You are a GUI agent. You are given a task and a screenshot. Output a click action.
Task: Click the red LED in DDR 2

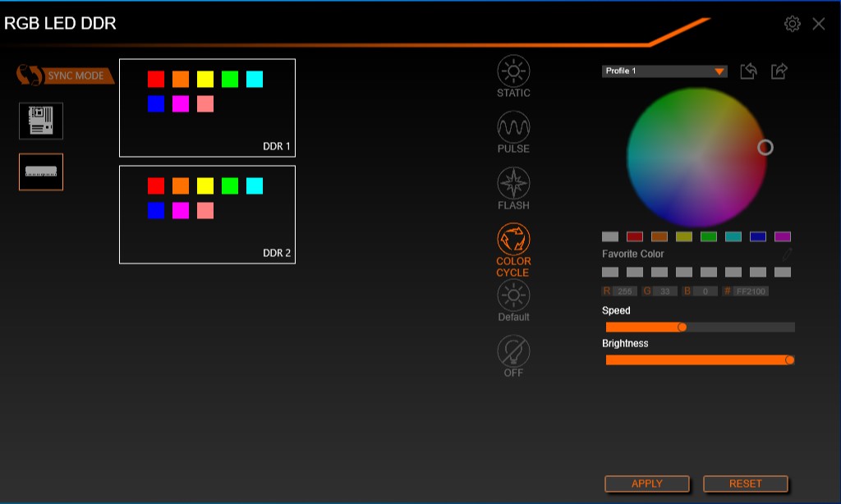click(156, 186)
